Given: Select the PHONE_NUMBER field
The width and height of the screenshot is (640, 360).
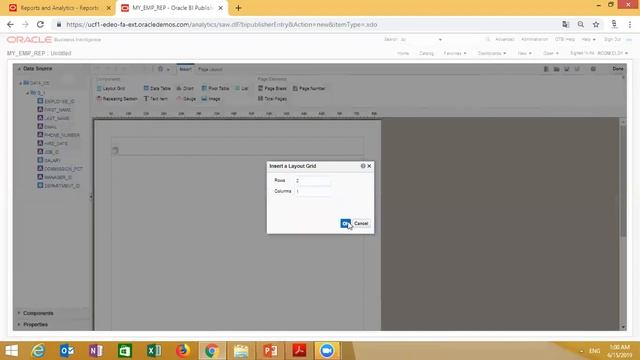Looking at the screenshot, I should 59,135.
